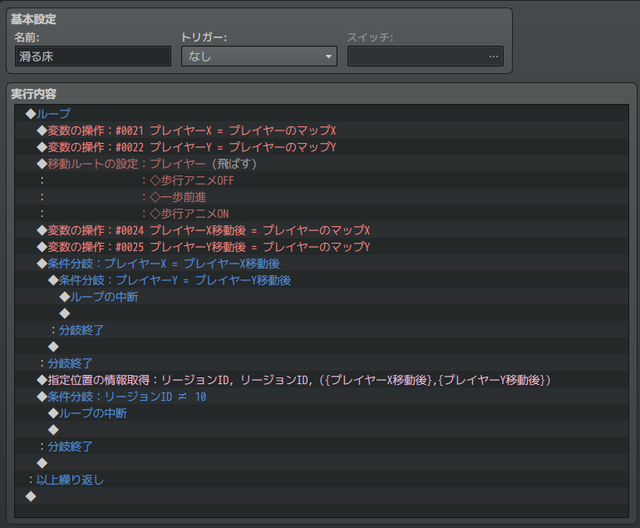640x528 pixels.
Task: Select the 分岐終了 ending the プレイヤーX branch
Action: [x=321, y=363]
